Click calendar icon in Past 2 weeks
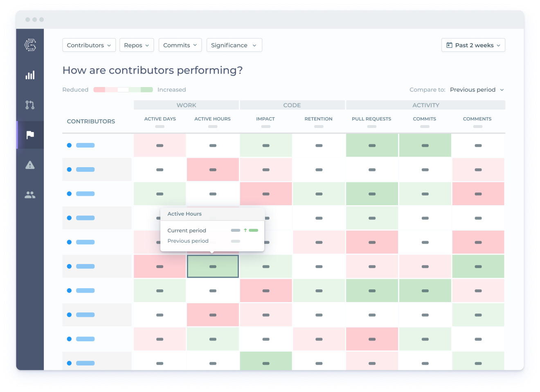 coord(449,45)
